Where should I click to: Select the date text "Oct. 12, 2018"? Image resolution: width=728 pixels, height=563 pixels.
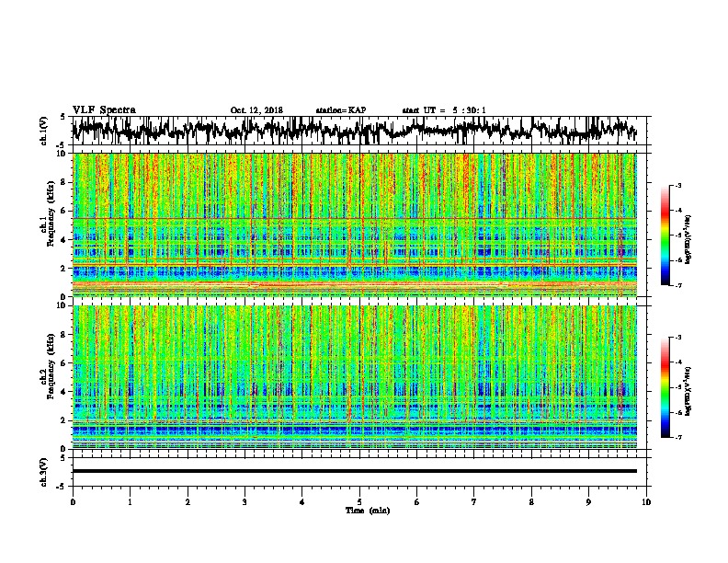pos(256,110)
